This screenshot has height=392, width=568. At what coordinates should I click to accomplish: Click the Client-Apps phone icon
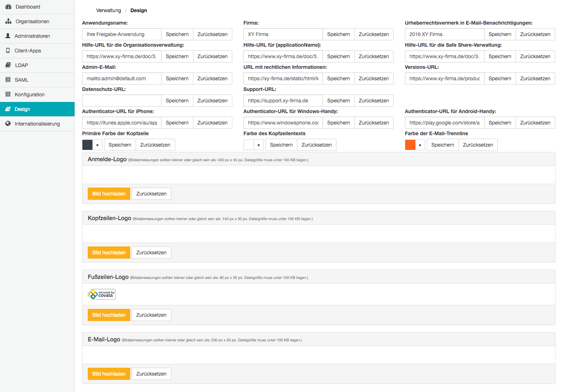[x=8, y=51]
